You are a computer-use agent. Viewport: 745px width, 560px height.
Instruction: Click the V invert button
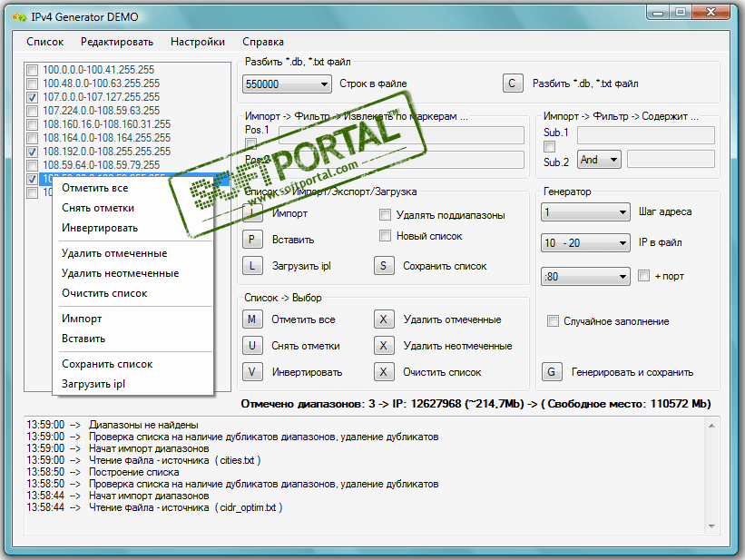(x=252, y=372)
